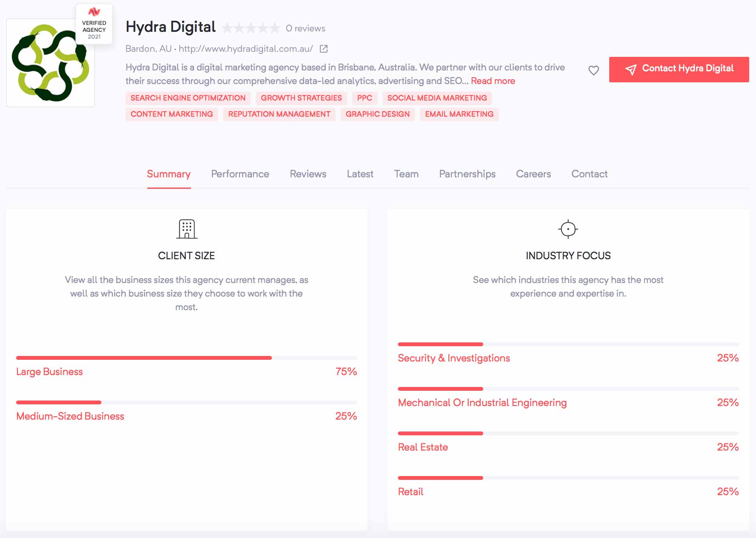Click the Retail industry label
This screenshot has width=756, height=538.
tap(411, 492)
